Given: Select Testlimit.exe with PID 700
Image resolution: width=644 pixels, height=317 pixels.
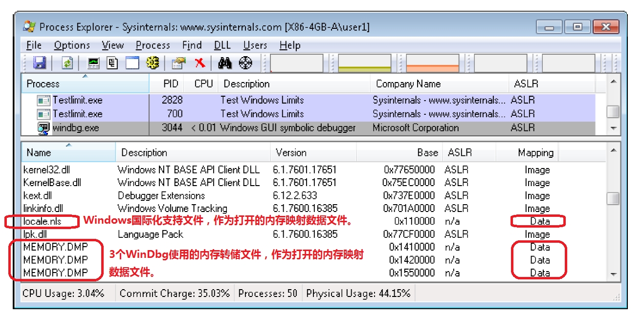Looking at the screenshot, I should (309, 114).
